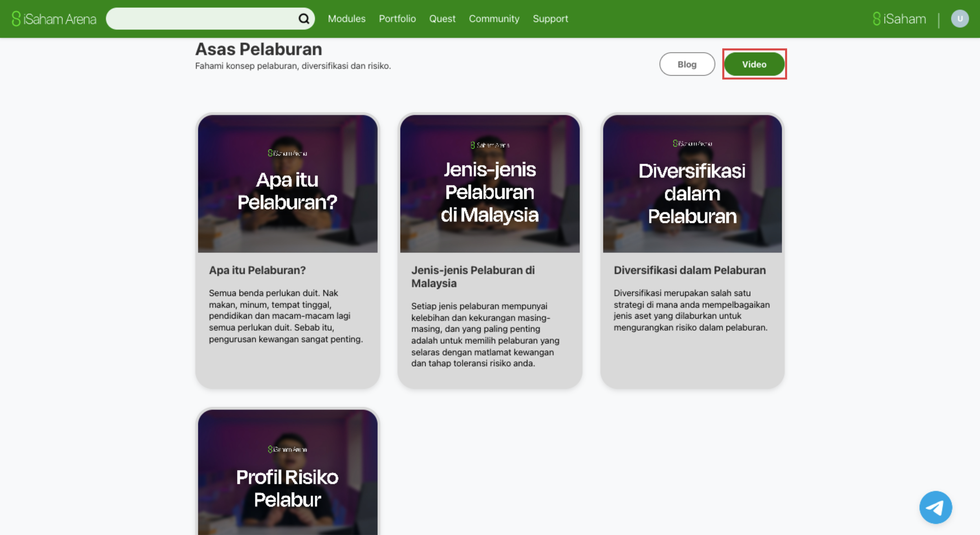Switch to the Video view toggle
Viewport: 980px width, 535px height.
[754, 64]
